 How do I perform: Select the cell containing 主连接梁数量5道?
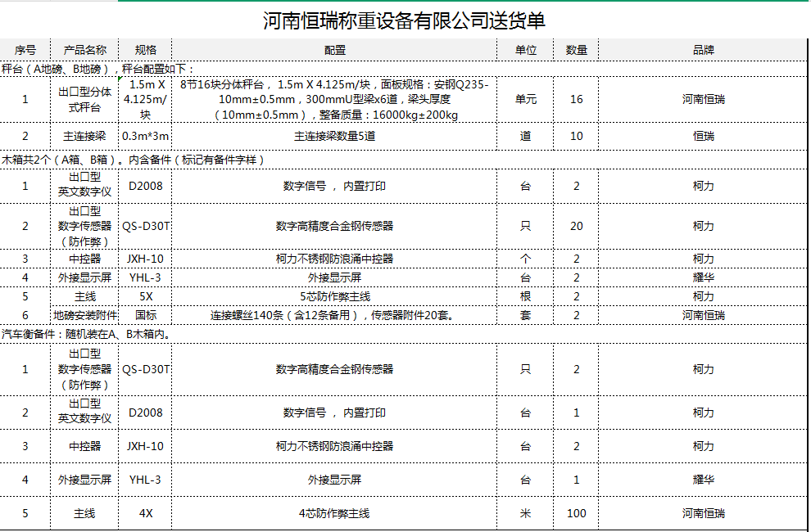coord(334,136)
